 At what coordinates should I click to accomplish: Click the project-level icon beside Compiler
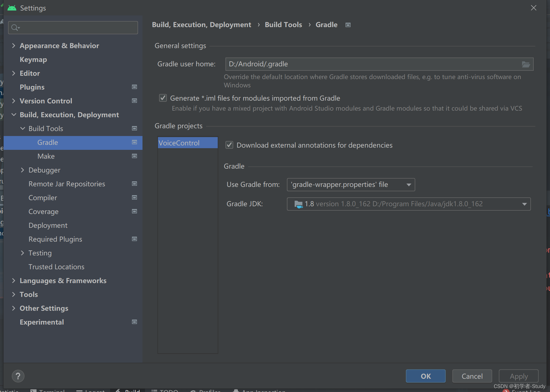tap(134, 198)
